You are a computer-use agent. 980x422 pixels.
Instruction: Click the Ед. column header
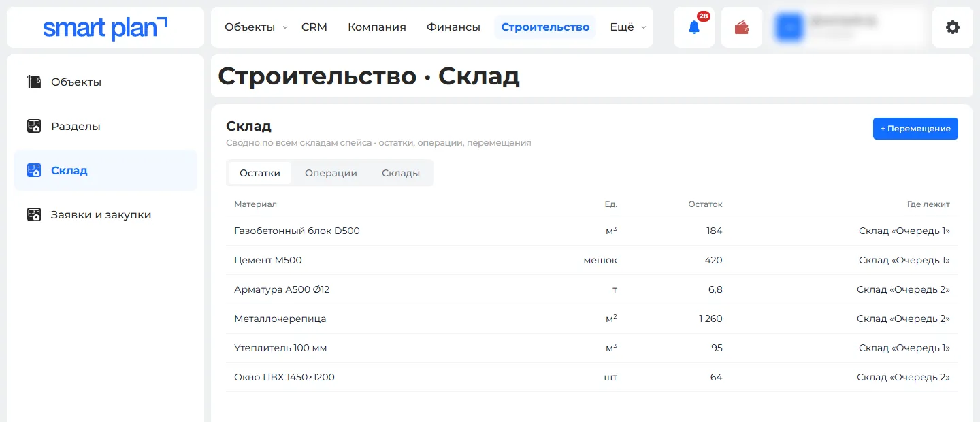click(611, 204)
